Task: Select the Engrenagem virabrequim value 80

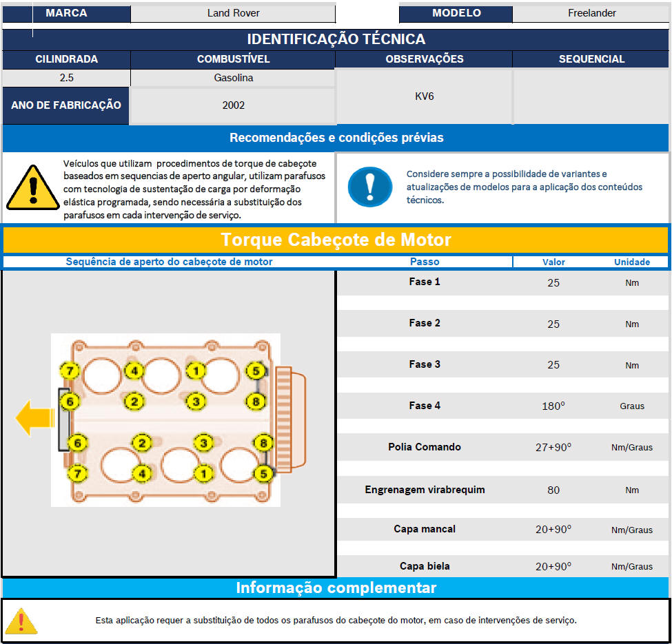Action: (x=553, y=490)
